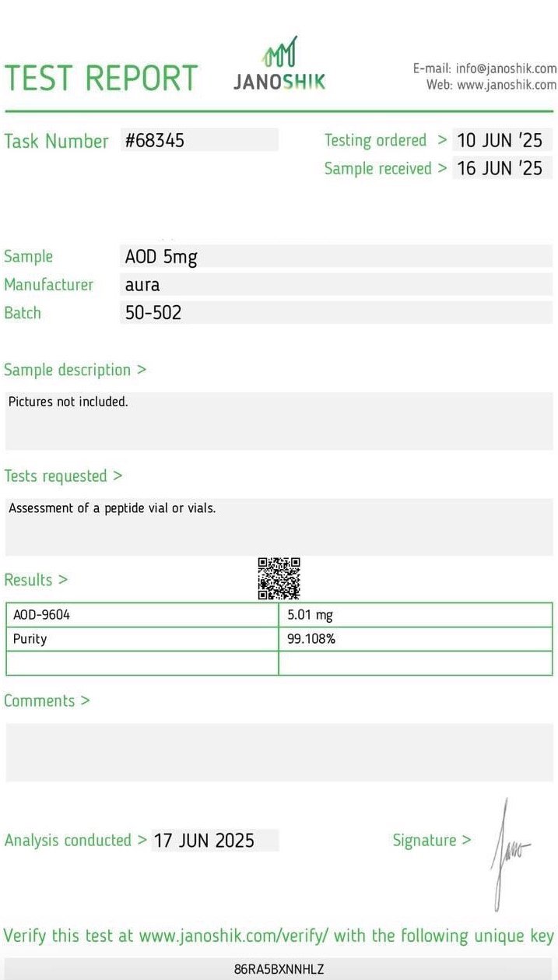This screenshot has height=980, width=558.
Task: Click the Sample description text box
Action: click(x=279, y=420)
